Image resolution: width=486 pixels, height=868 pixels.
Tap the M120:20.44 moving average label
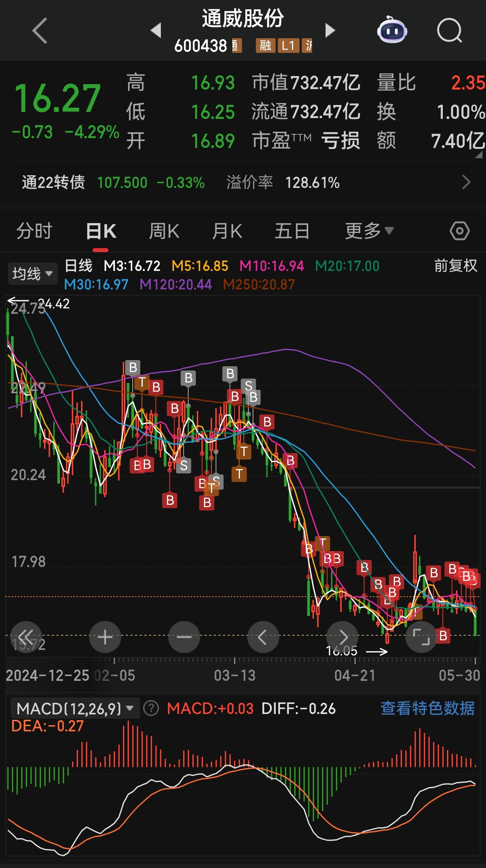click(175, 284)
